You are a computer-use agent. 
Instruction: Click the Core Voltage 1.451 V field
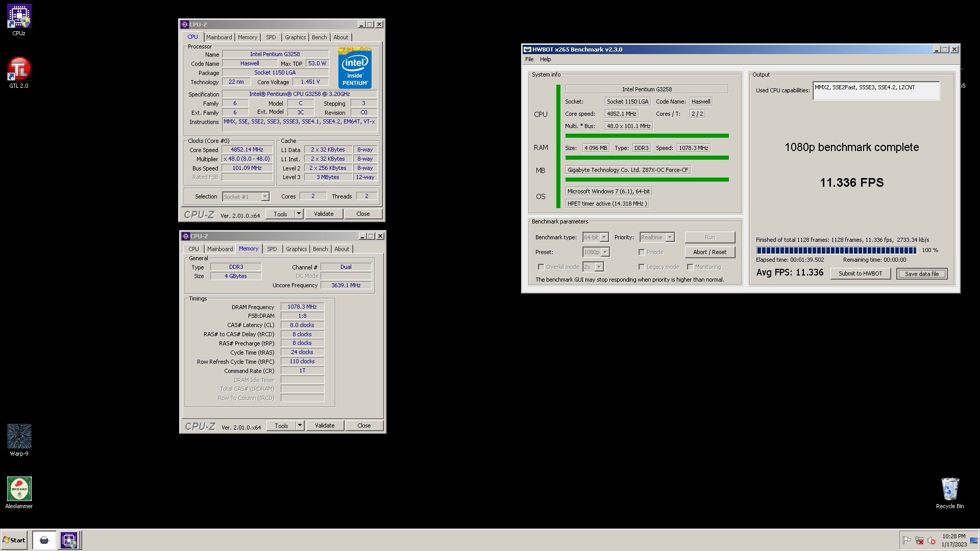(x=310, y=82)
